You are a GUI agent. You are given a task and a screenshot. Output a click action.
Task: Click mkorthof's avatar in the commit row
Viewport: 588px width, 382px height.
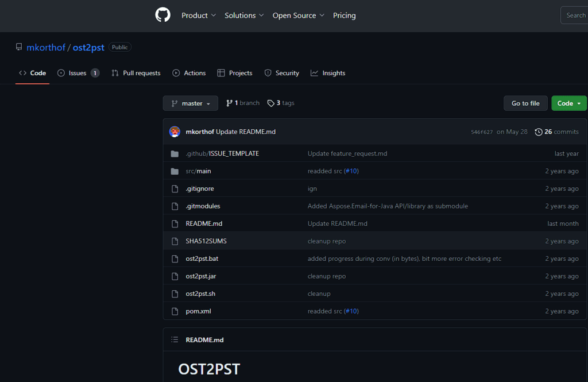click(175, 132)
